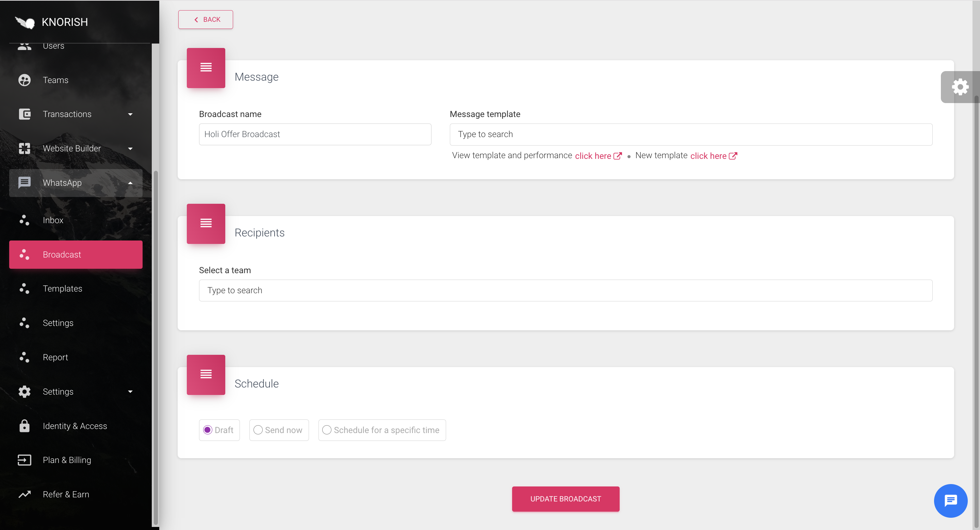
Task: Choose Schedule for a specific time
Action: tap(327, 430)
